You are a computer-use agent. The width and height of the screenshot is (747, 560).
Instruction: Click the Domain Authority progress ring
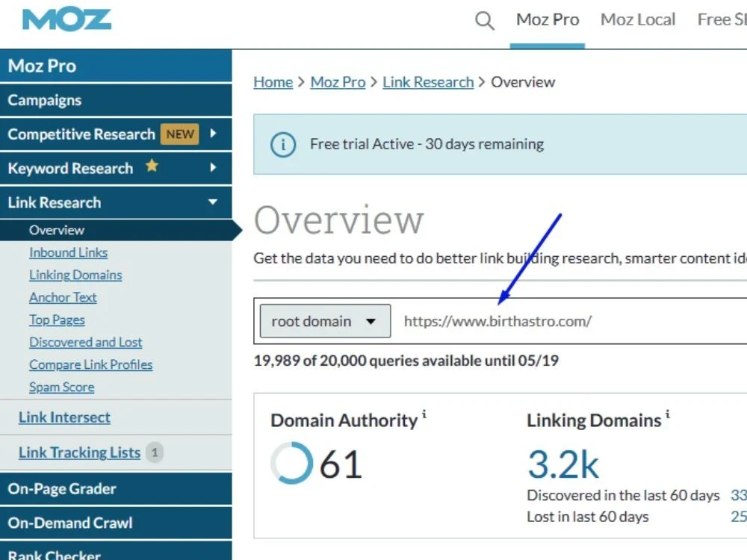tap(291, 463)
